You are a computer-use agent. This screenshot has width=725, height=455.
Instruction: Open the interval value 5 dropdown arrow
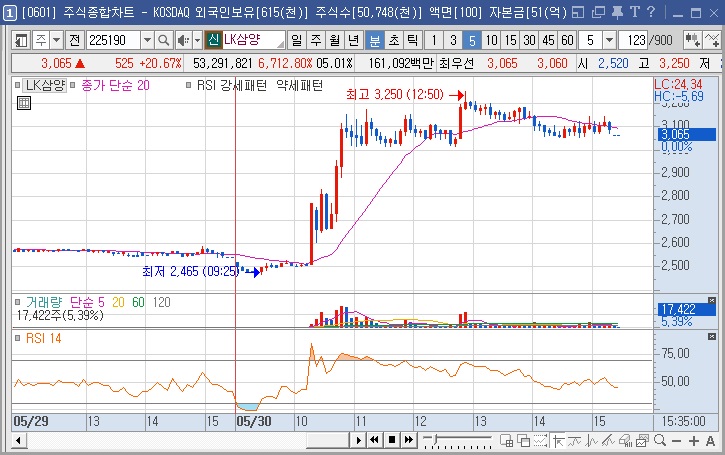[x=609, y=40]
